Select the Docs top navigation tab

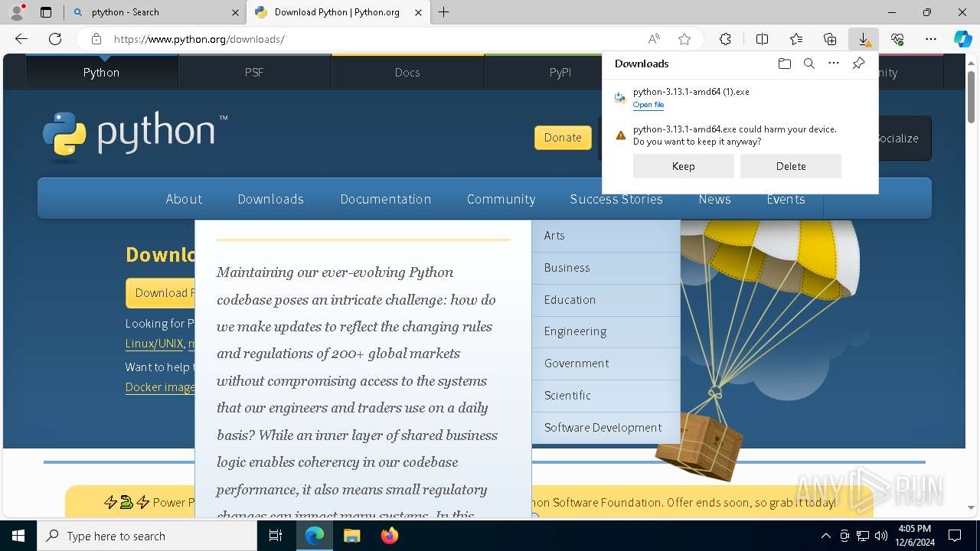[407, 73]
